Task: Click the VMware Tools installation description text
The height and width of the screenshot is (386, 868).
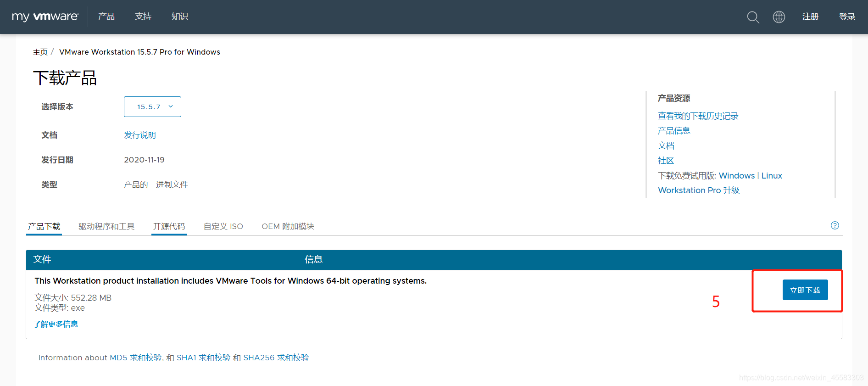Action: [230, 280]
